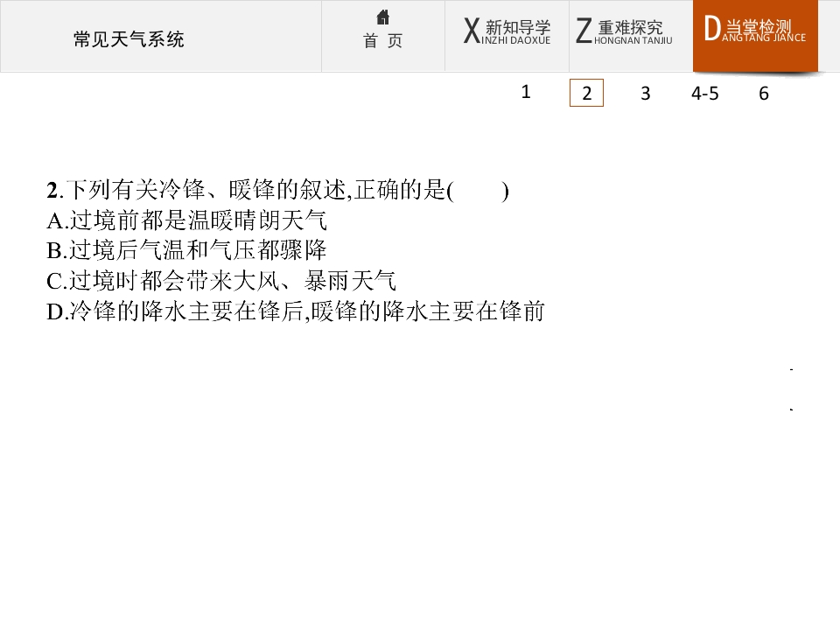
Task: Select the 当堂检测 tab
Action: point(755,36)
